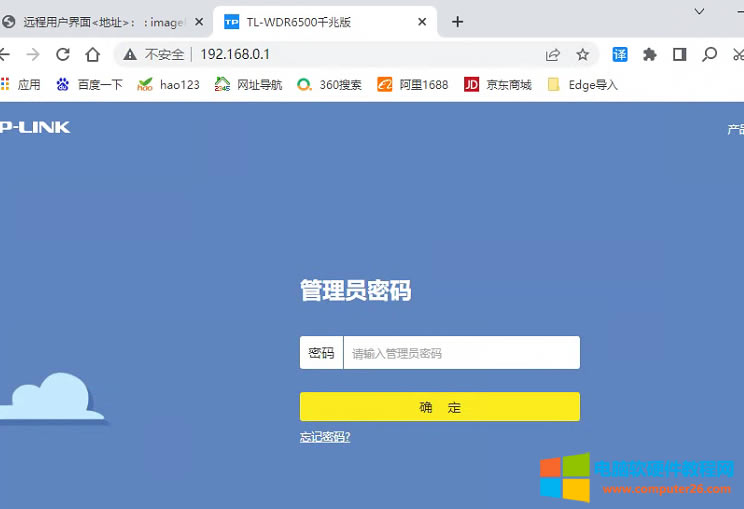Expand the tab search chevron

click(700, 10)
